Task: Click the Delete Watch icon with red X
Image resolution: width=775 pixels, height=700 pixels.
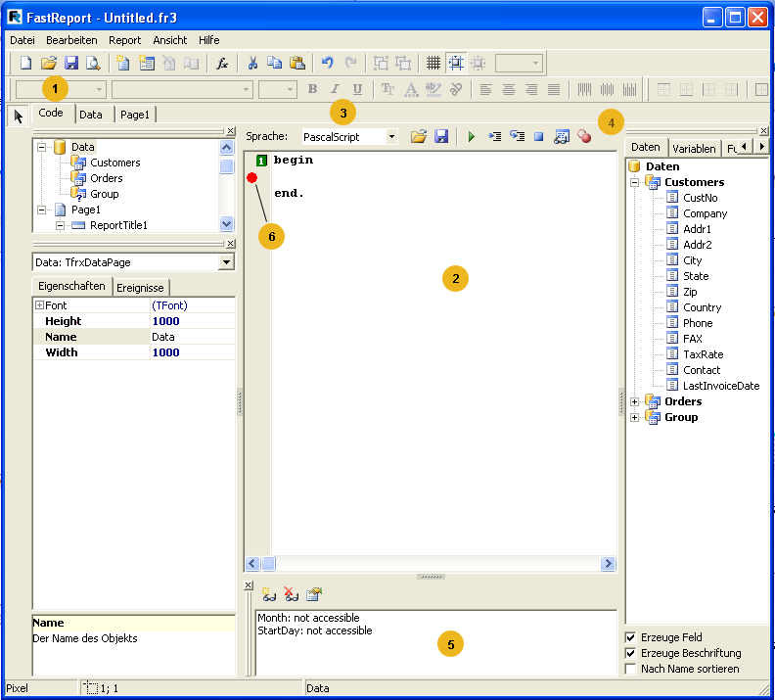Action: click(x=291, y=594)
